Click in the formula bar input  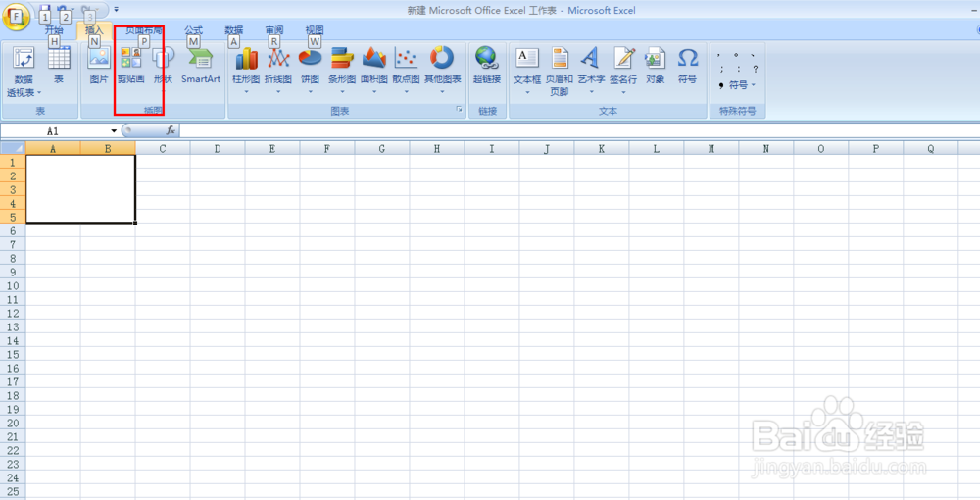tap(579, 130)
